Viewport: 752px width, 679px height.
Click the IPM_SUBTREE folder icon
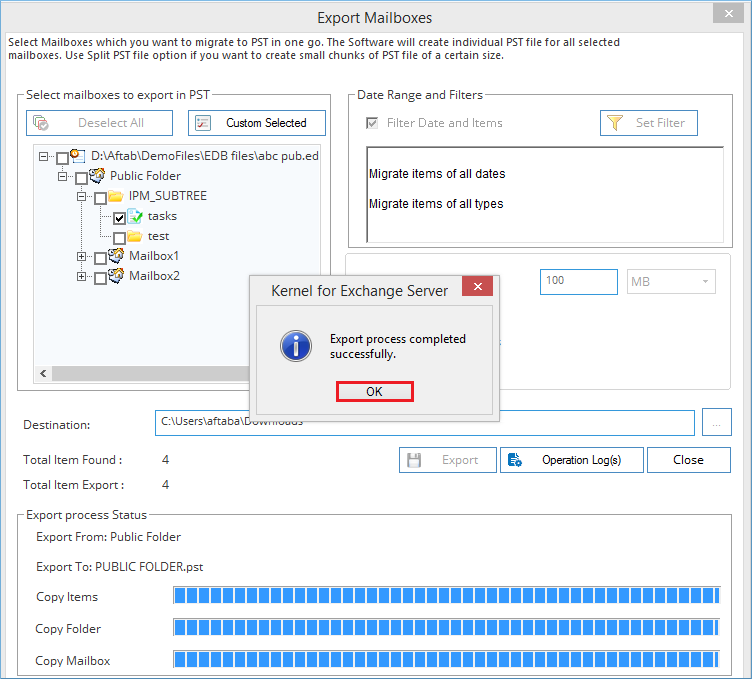[x=116, y=196]
